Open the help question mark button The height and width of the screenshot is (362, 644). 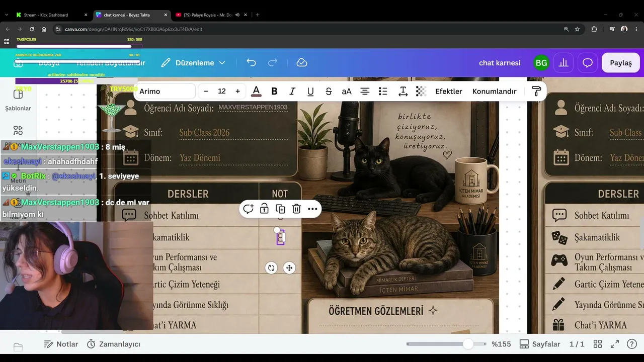[632, 344]
